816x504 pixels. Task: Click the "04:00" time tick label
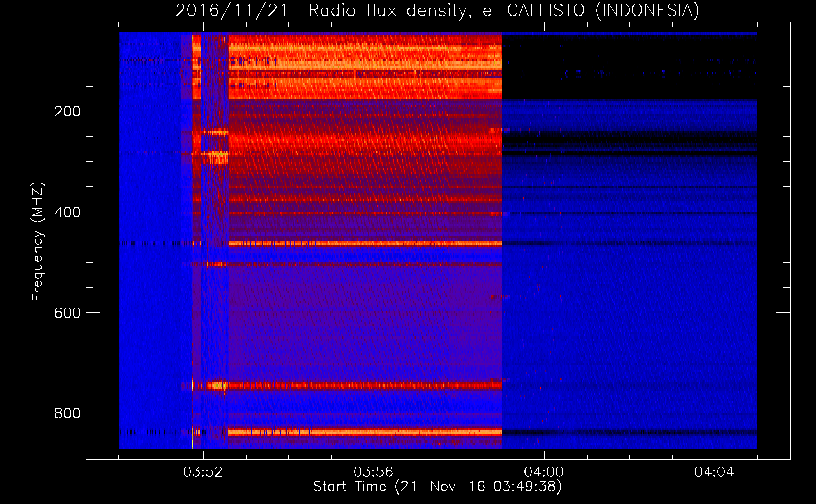click(544, 472)
